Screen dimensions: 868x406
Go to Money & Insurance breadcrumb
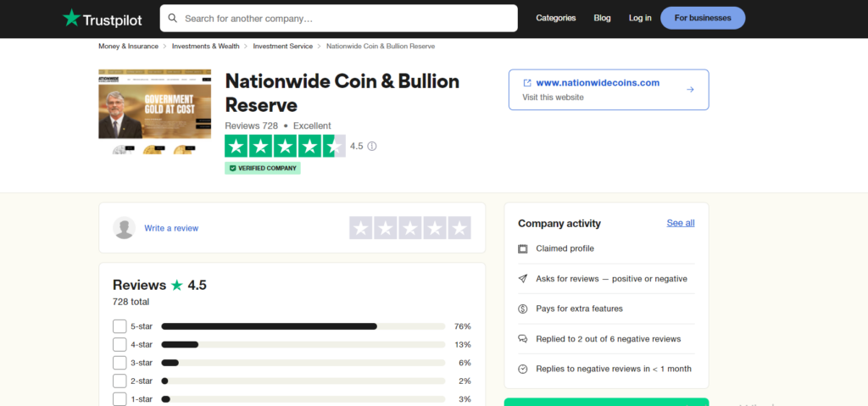point(129,47)
